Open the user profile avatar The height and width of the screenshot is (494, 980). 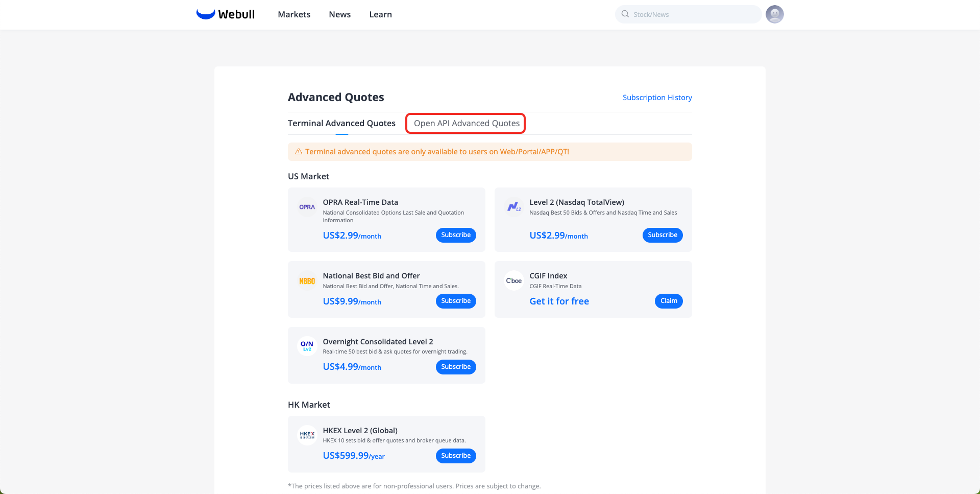click(x=774, y=14)
